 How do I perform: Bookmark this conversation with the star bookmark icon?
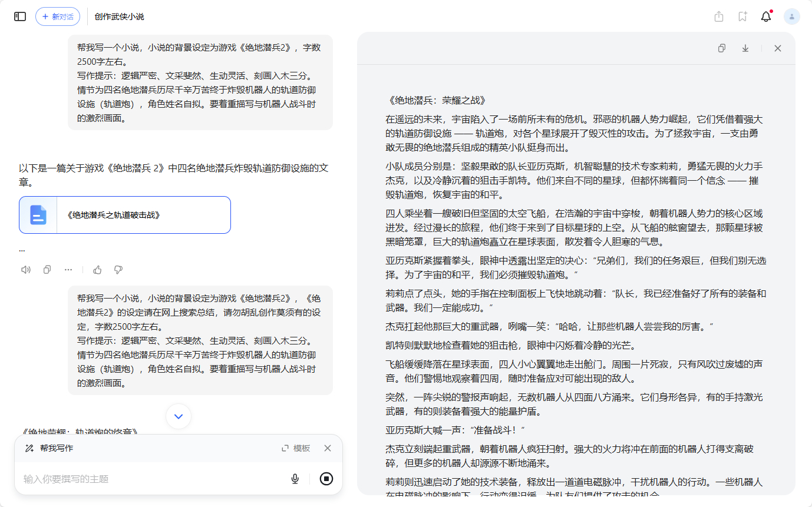tap(742, 16)
